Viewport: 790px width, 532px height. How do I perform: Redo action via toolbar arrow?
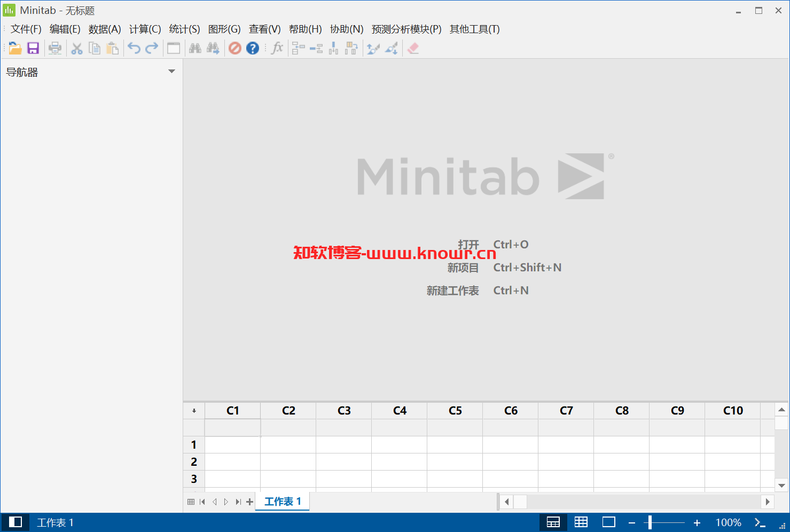pyautogui.click(x=152, y=48)
